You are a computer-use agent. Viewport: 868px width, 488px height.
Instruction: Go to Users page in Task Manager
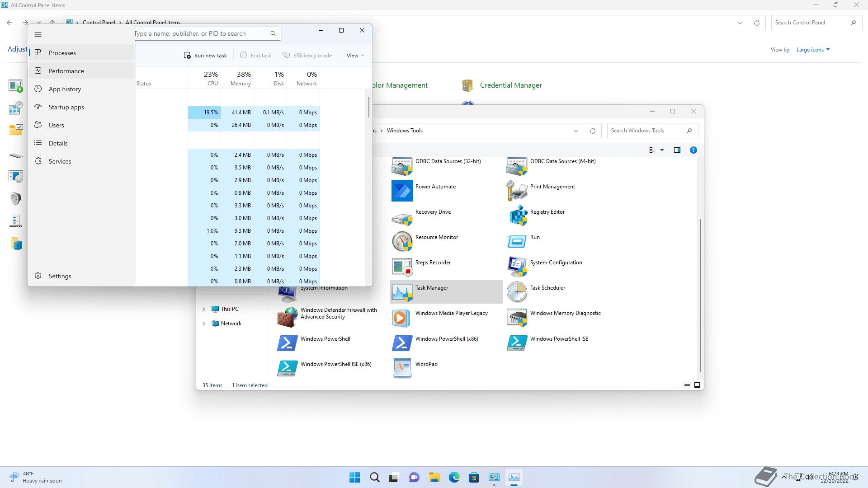pyautogui.click(x=81, y=125)
